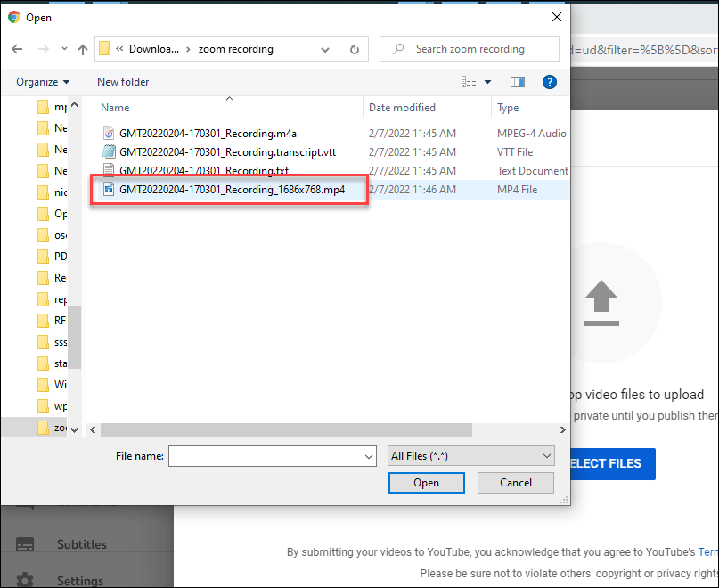This screenshot has width=719, height=588.
Task: Open Settings in YouTube Studio sidebar
Action: coord(80,580)
